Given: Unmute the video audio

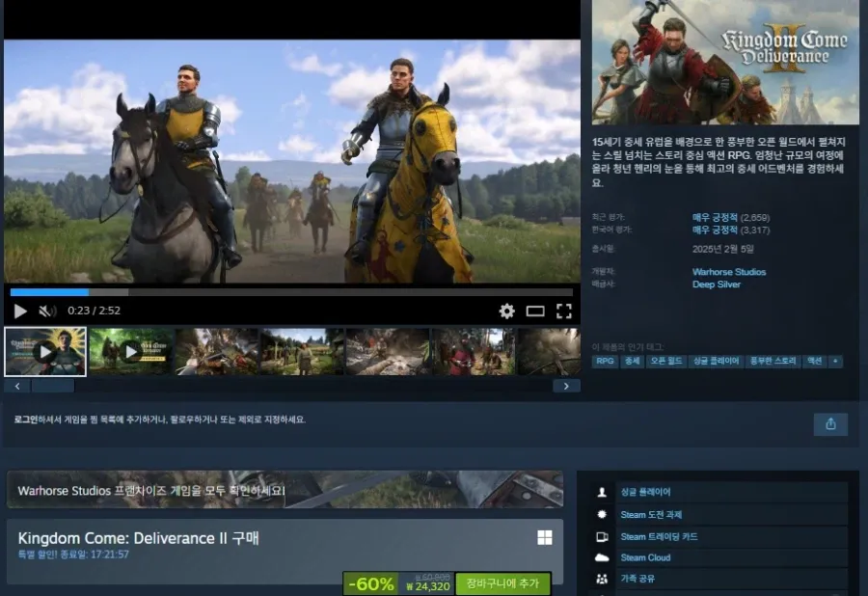Looking at the screenshot, I should [47, 311].
